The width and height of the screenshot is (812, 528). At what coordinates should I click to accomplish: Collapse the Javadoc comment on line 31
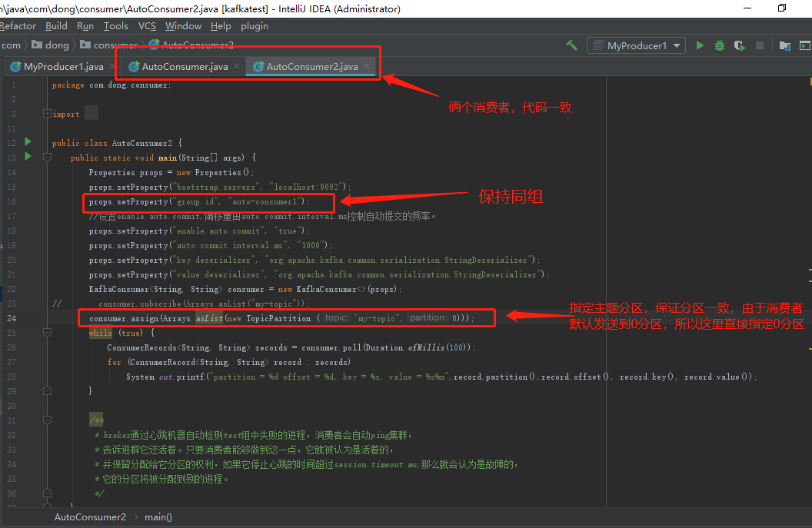pyautogui.click(x=47, y=420)
